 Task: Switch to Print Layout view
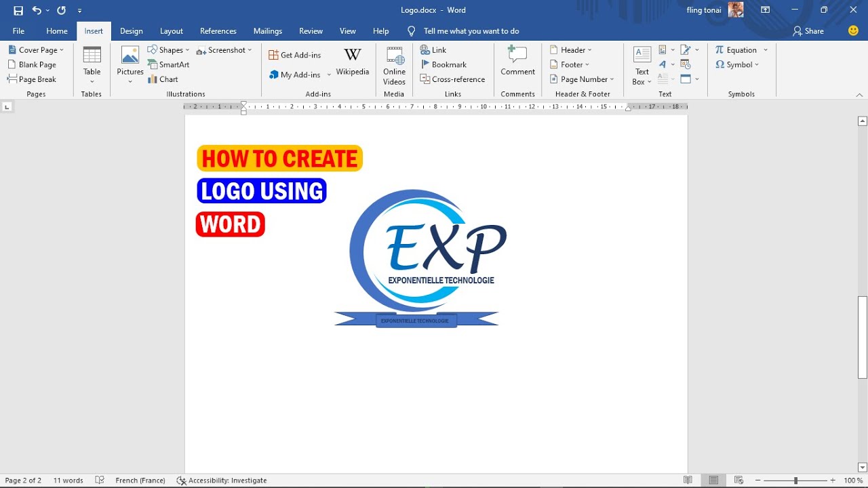click(713, 480)
